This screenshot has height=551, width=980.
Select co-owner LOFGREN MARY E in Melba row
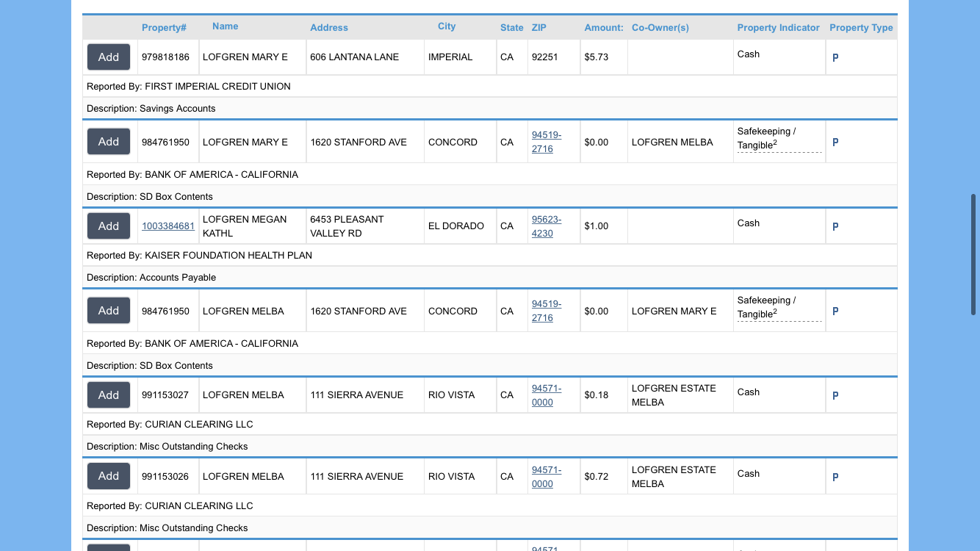pos(674,311)
